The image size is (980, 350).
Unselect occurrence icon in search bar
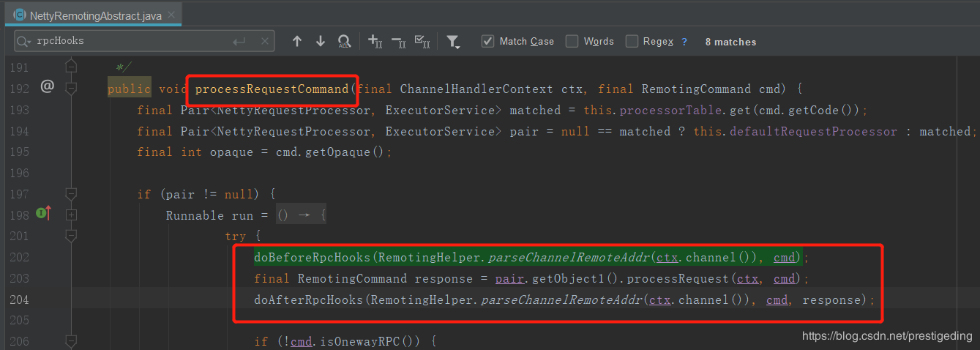click(x=398, y=42)
